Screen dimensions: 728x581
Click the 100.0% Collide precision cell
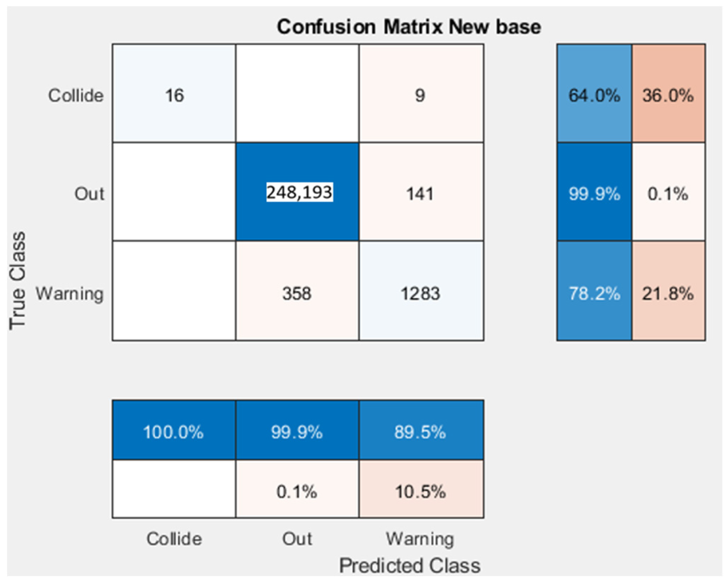click(x=174, y=430)
